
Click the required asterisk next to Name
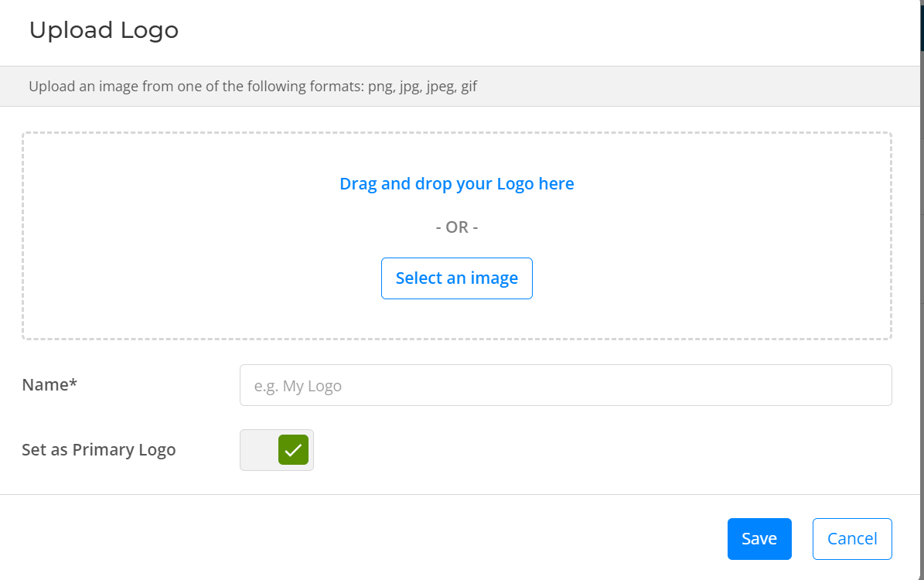coord(73,383)
